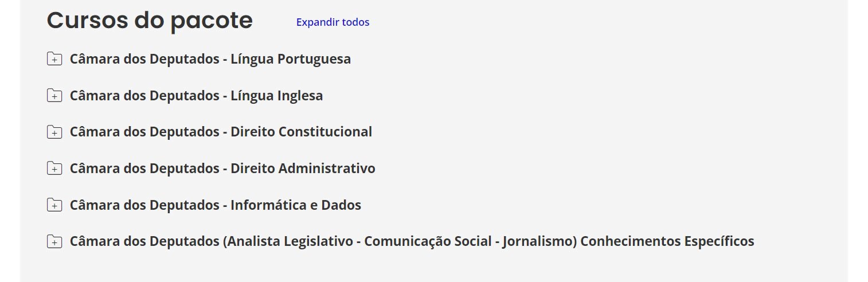Click the folder icon beside the Jornalismo course
868x282 pixels.
pyautogui.click(x=54, y=242)
